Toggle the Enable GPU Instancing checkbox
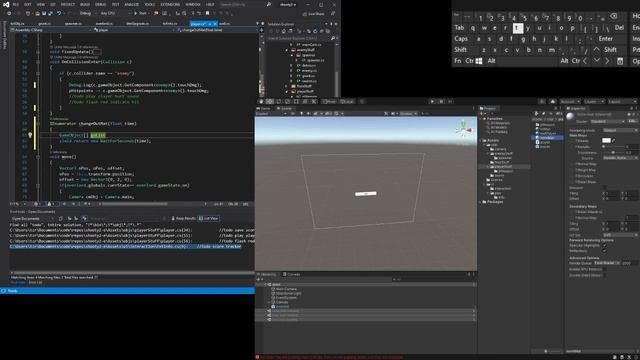640x360 pixels. pos(605,269)
